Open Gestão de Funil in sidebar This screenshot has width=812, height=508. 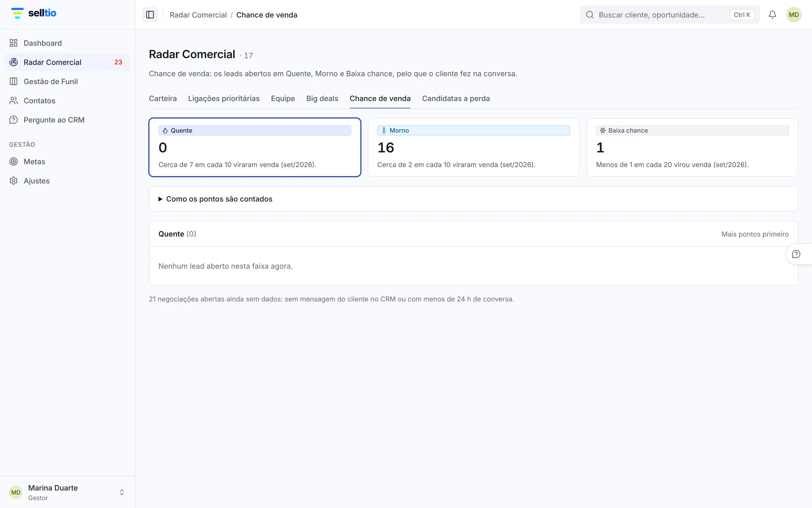(67, 81)
